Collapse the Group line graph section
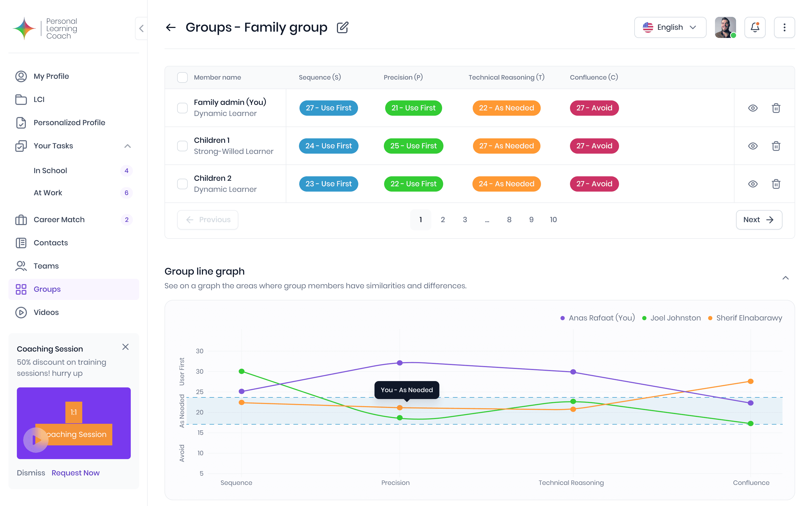This screenshot has width=812, height=506. point(785,278)
